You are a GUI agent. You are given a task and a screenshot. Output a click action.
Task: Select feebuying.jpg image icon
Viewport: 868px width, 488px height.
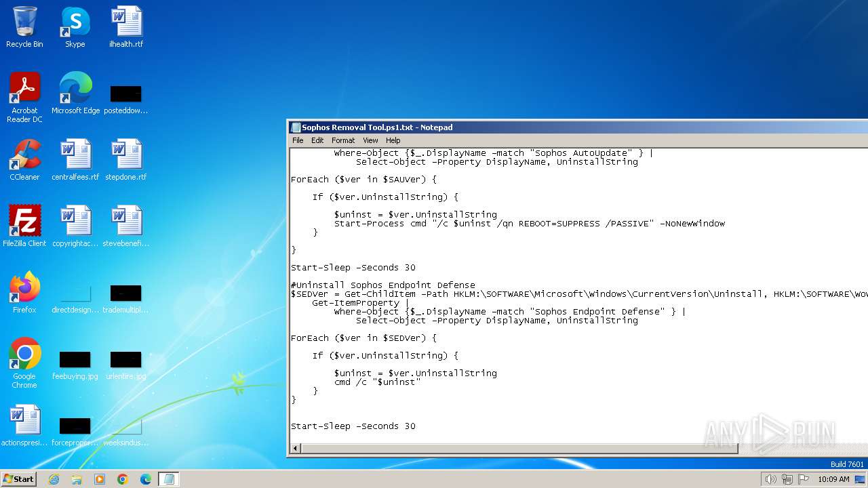tap(75, 364)
